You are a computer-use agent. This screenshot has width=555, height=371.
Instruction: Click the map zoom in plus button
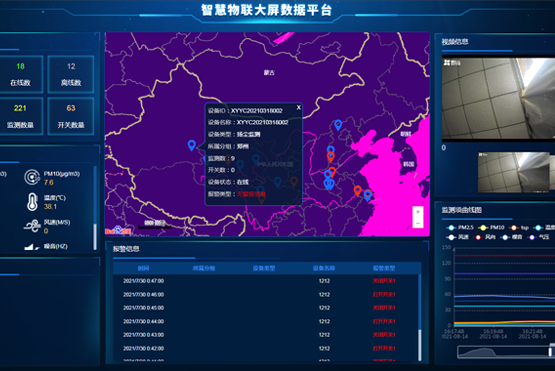(x=418, y=212)
